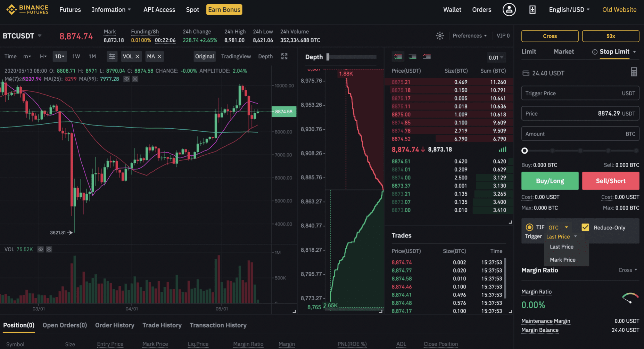Screen dimensions: 644x349
Task: Open the 1D interval dropdown
Action: pyautogui.click(x=59, y=56)
